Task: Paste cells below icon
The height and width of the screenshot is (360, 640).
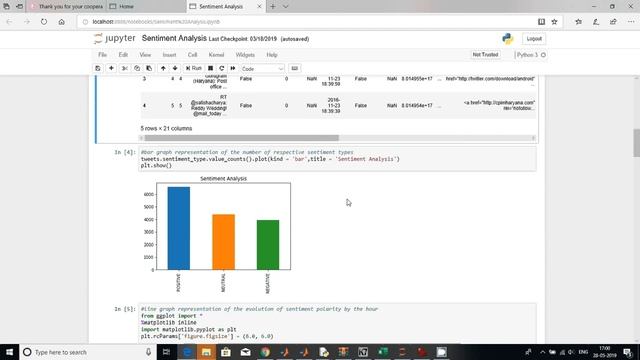Action: click(x=149, y=69)
